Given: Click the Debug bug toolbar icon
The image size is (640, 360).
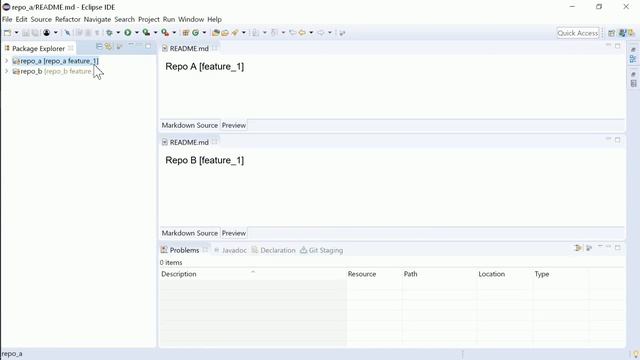Looking at the screenshot, I should (x=109, y=33).
